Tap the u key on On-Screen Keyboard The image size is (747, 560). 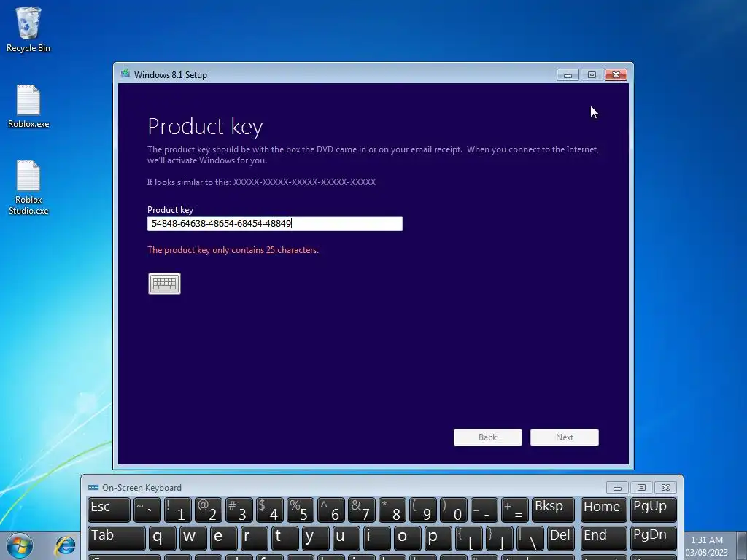[347, 538]
